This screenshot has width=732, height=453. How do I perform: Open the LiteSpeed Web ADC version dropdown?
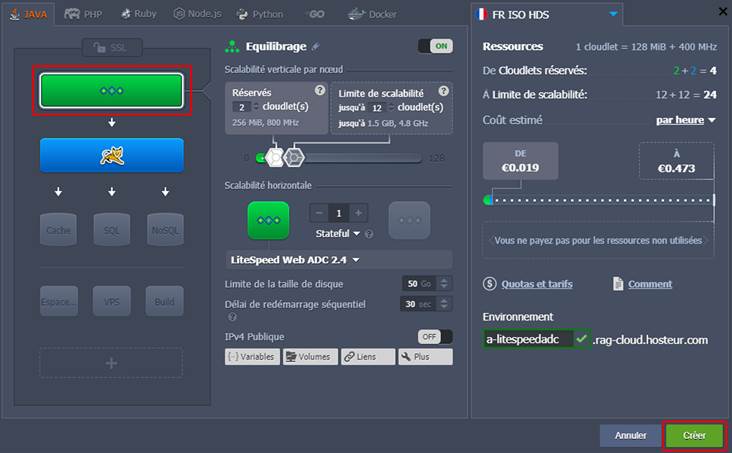tap(295, 260)
